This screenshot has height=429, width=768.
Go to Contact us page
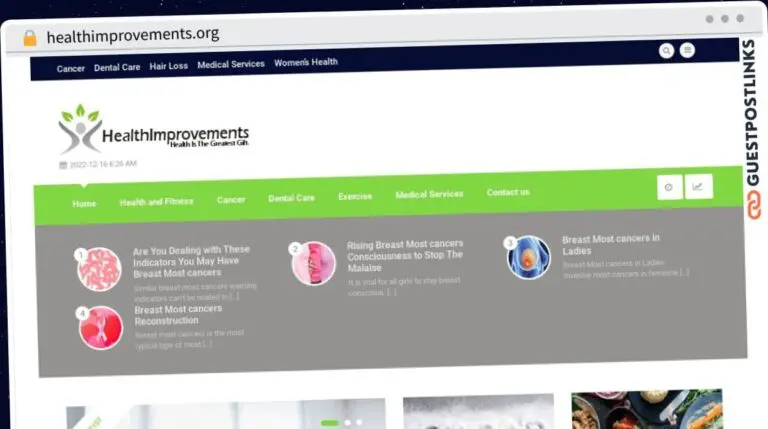click(508, 192)
